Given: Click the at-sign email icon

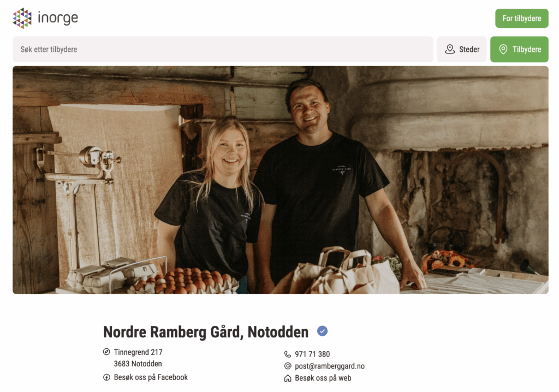Looking at the screenshot, I should pyautogui.click(x=288, y=366).
